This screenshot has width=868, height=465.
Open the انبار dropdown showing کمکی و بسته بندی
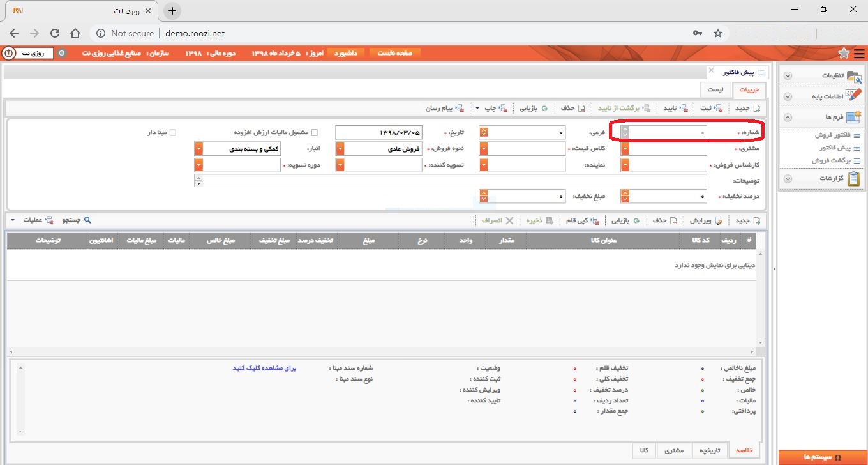pos(198,149)
